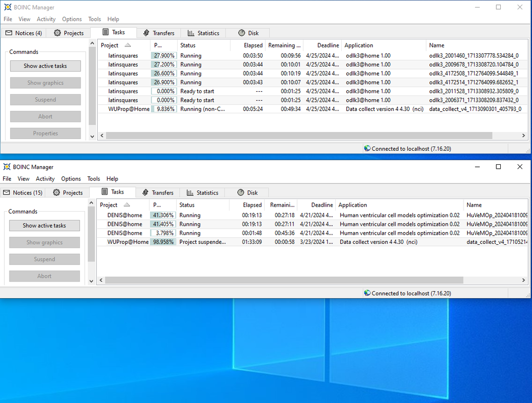This screenshot has height=403, width=532.
Task: Select task odlk3_2001460_1713307778.534284_0
Action: 313,56
